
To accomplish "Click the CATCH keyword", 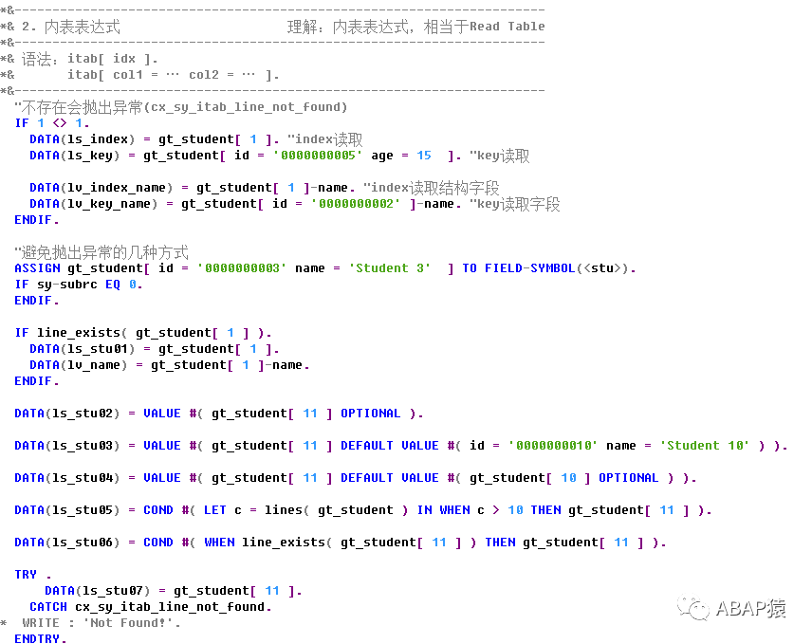I will [48, 606].
